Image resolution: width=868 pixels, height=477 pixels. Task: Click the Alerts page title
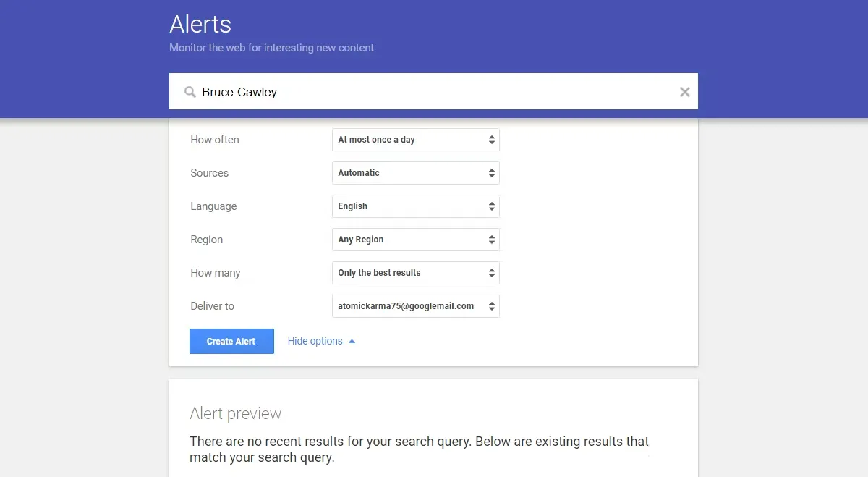(x=200, y=24)
